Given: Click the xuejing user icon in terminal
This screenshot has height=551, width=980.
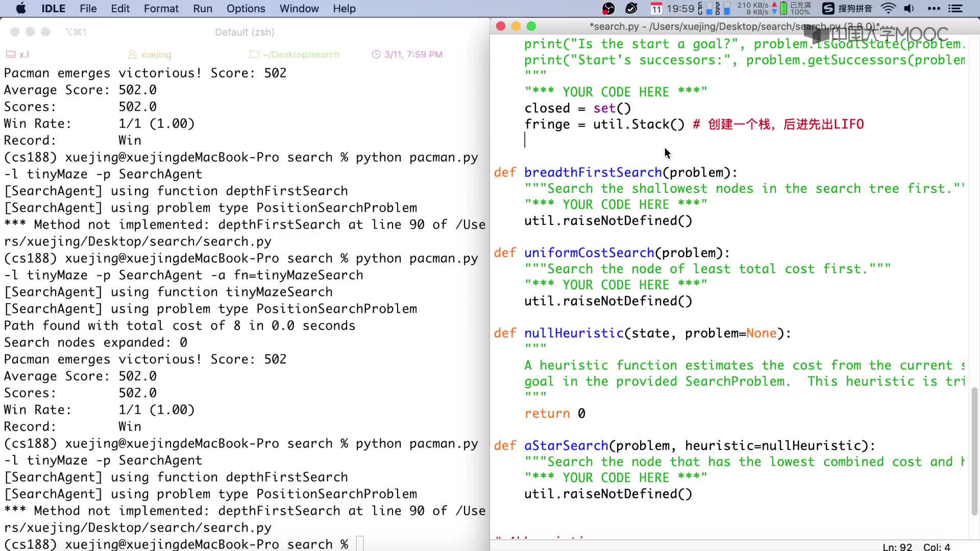Looking at the screenshot, I should click(x=132, y=54).
